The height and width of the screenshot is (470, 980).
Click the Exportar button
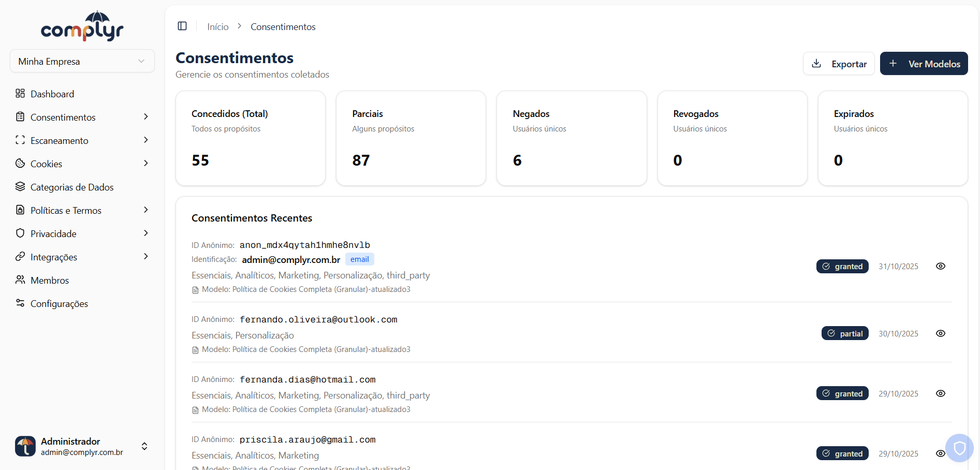click(x=839, y=63)
